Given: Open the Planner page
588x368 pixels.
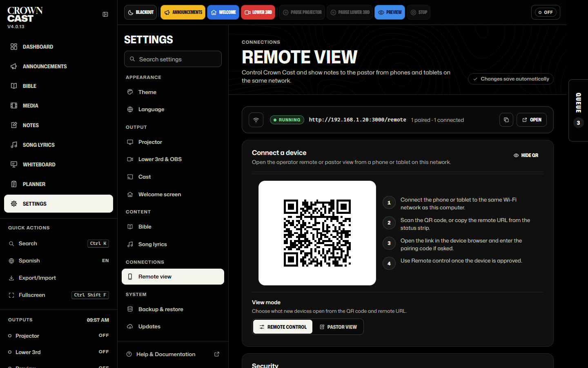Looking at the screenshot, I should (58, 184).
